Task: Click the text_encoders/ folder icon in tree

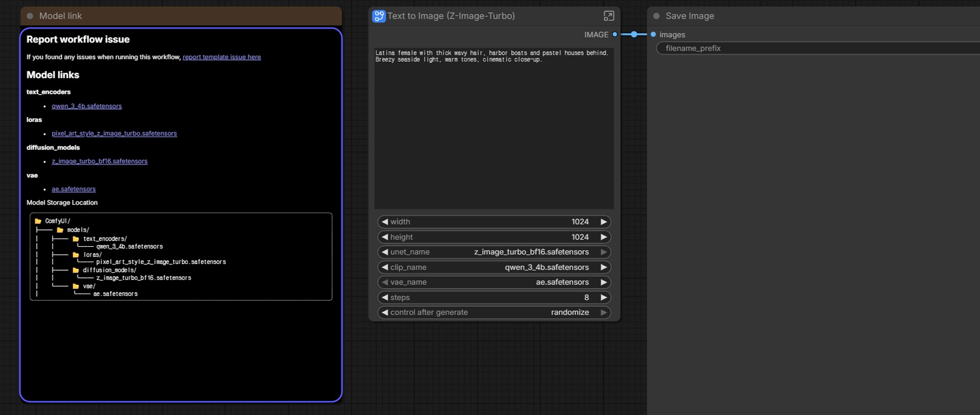Action: click(x=76, y=239)
